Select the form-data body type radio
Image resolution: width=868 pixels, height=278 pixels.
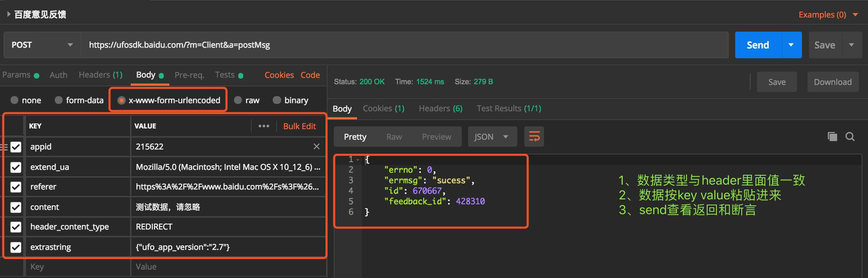(x=59, y=100)
